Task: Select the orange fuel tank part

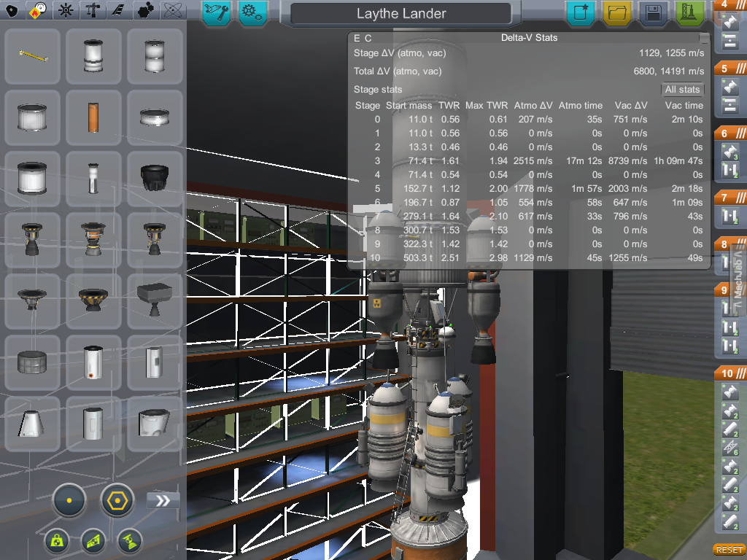Action: tap(93, 117)
